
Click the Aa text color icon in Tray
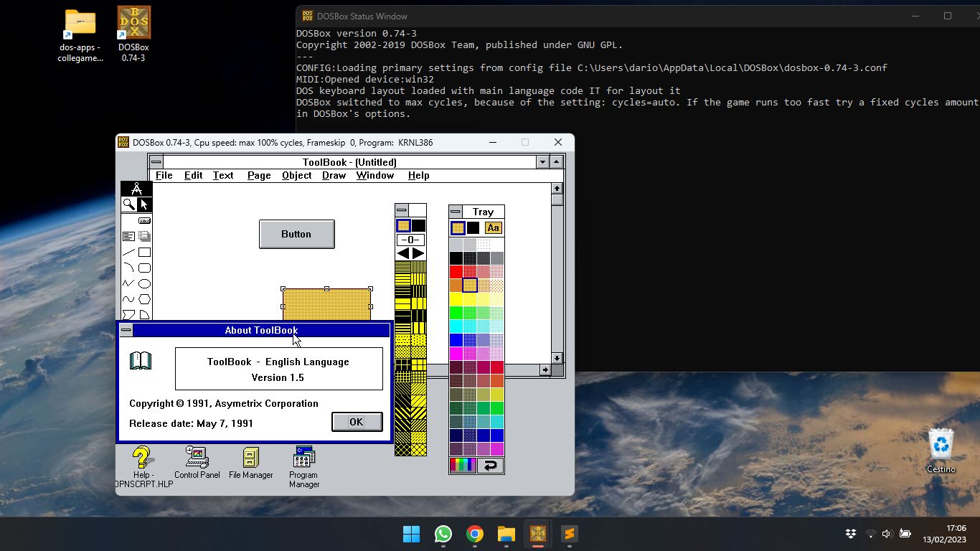(493, 227)
